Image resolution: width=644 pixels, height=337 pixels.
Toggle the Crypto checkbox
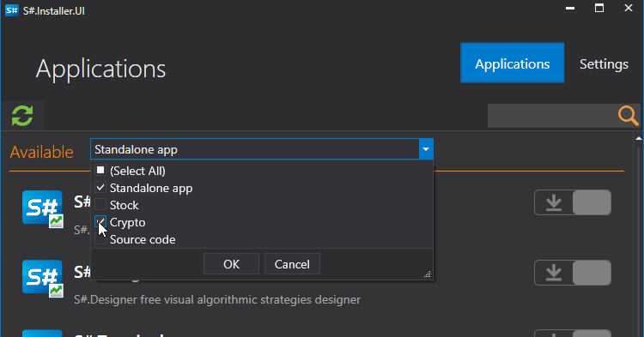pyautogui.click(x=100, y=222)
